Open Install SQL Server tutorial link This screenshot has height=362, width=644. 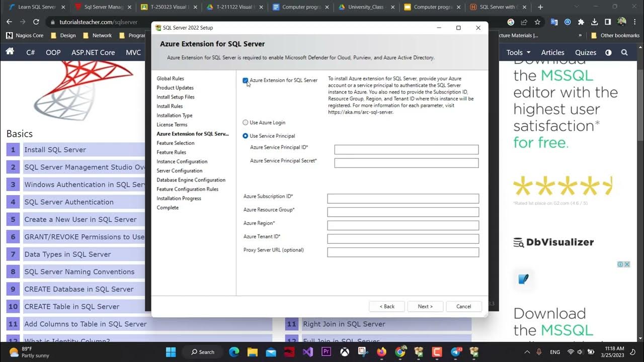coord(55,149)
